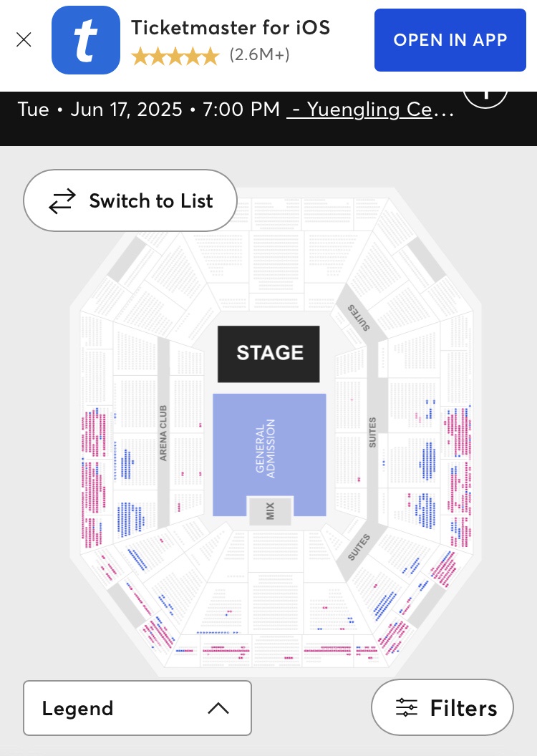Select the General Admission floor section
Image resolution: width=537 pixels, height=756 pixels.
[x=269, y=444]
